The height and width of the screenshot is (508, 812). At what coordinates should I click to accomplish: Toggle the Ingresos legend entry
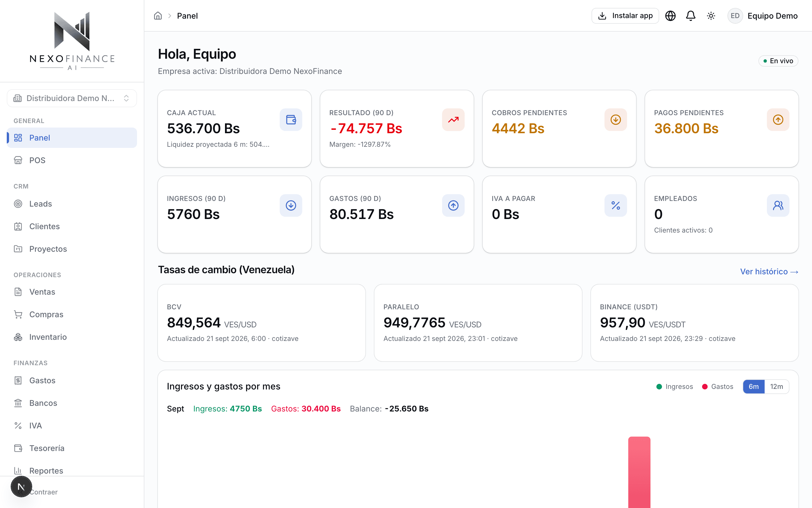click(674, 386)
